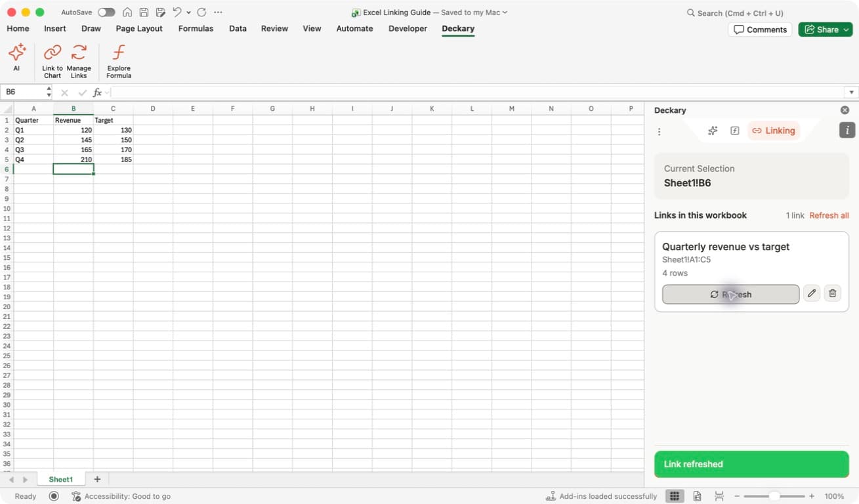This screenshot has height=504, width=859.
Task: Open the document title location dropdown
Action: click(504, 12)
